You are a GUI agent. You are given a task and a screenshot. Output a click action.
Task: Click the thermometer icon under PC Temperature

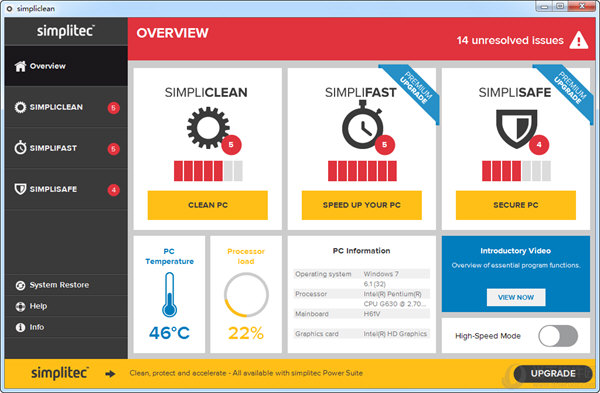tap(169, 295)
